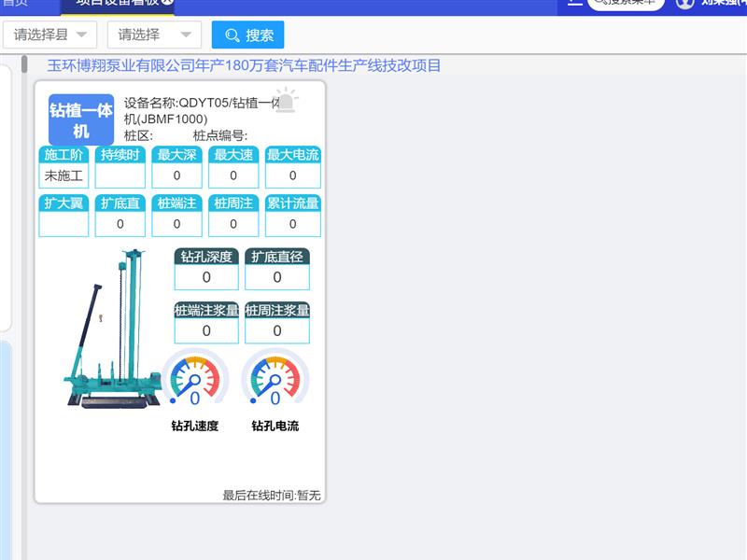This screenshot has width=747, height=560.
Task: Click the magnifier icon in 搜索 button
Action: click(233, 35)
